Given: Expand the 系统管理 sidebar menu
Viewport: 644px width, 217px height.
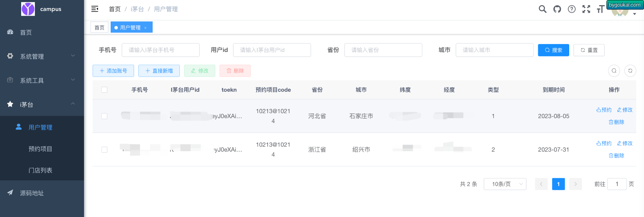Looking at the screenshot, I should click(x=42, y=56).
